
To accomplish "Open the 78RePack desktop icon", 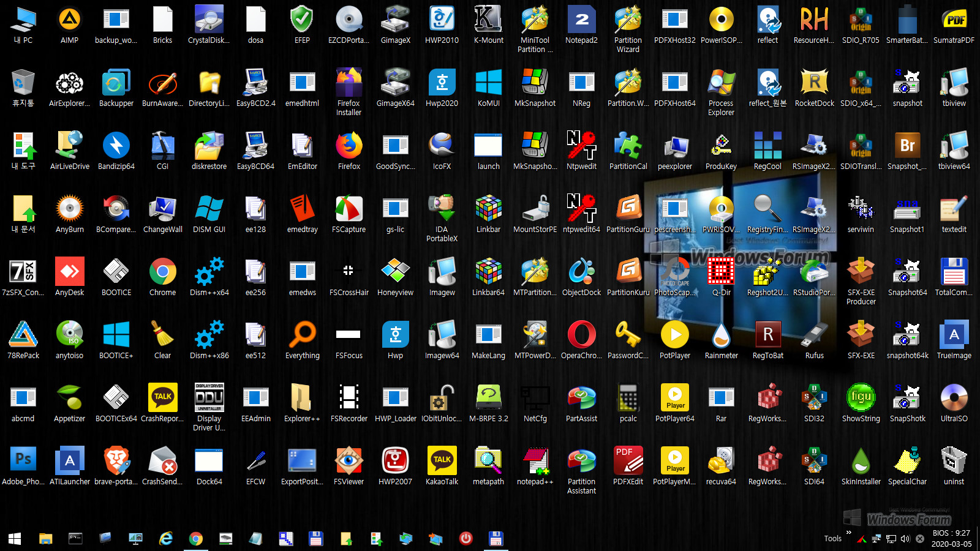I will tap(23, 340).
